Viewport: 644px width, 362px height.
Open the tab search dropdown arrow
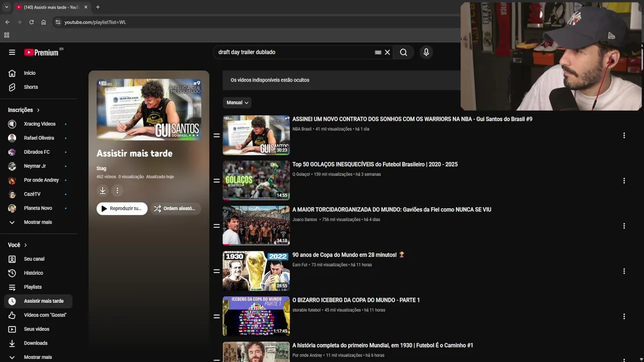(7, 7)
